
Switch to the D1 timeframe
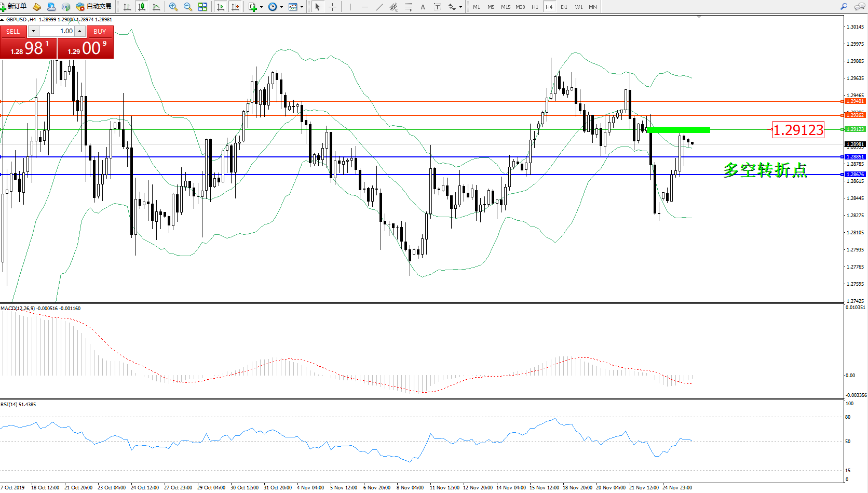pyautogui.click(x=564, y=7)
